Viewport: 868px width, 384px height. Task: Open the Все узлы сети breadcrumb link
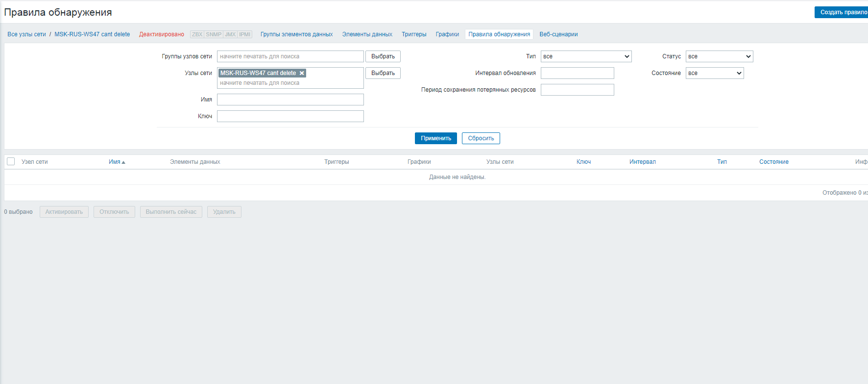click(x=26, y=34)
